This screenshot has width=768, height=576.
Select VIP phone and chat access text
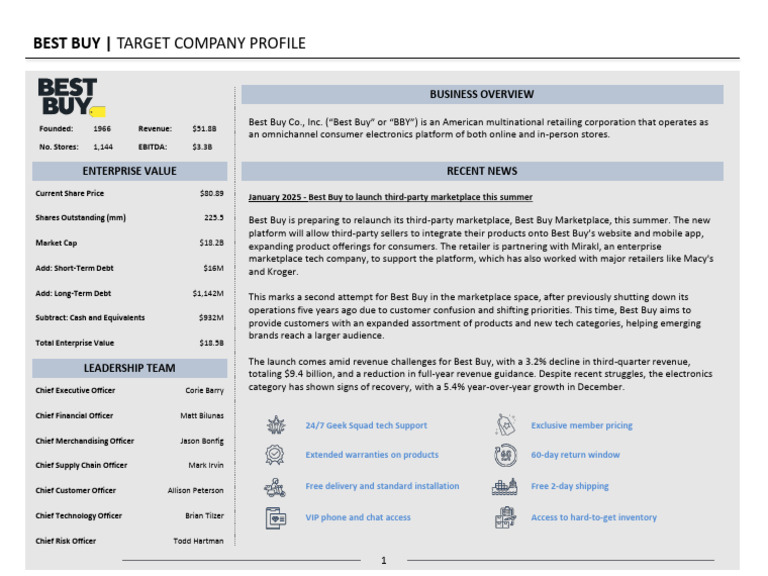click(x=358, y=517)
